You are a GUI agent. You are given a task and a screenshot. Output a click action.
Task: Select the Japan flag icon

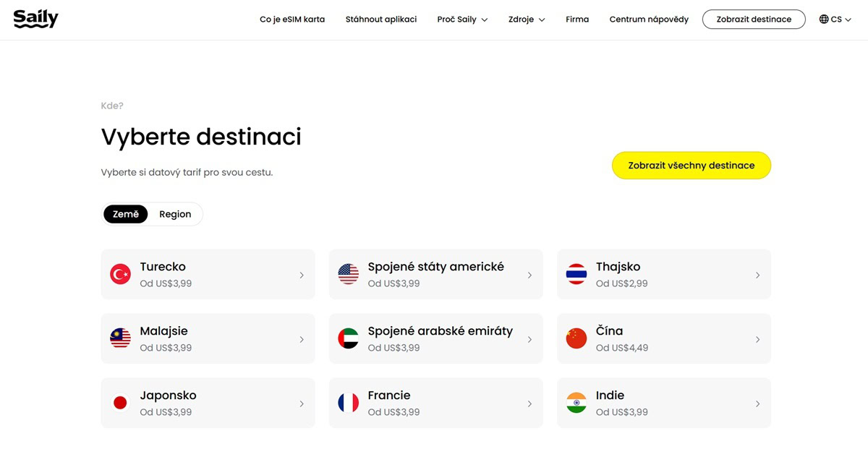coord(120,403)
